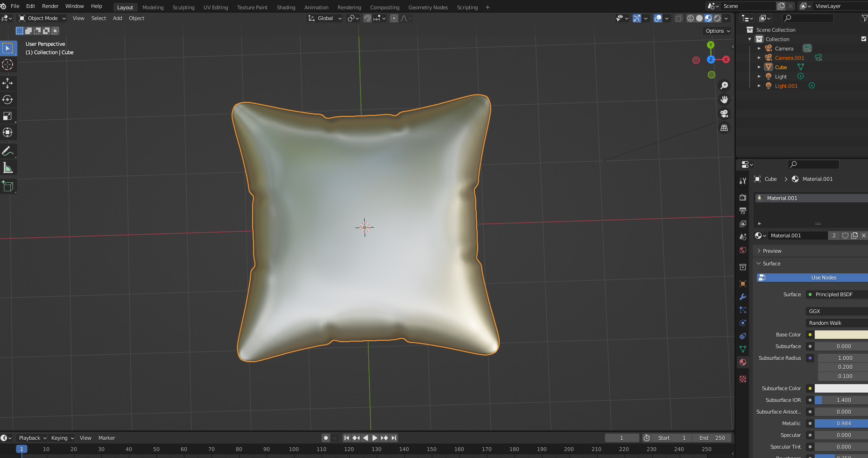This screenshot has height=458, width=868.
Task: Choose the Scale tool
Action: tap(7, 116)
